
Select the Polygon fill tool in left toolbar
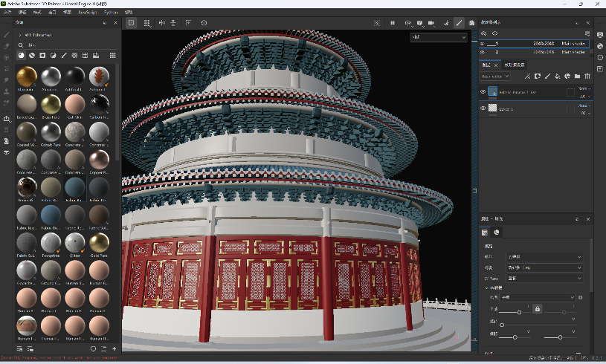(x=6, y=68)
